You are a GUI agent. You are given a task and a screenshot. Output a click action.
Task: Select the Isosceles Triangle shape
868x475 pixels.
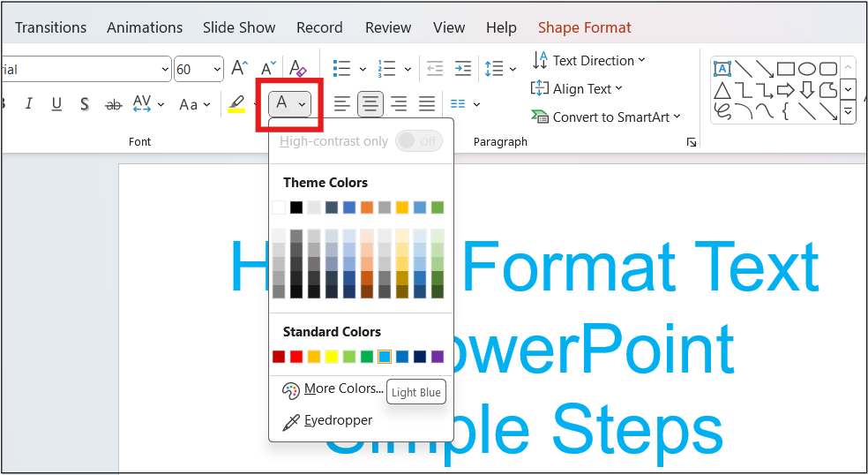pos(722,90)
